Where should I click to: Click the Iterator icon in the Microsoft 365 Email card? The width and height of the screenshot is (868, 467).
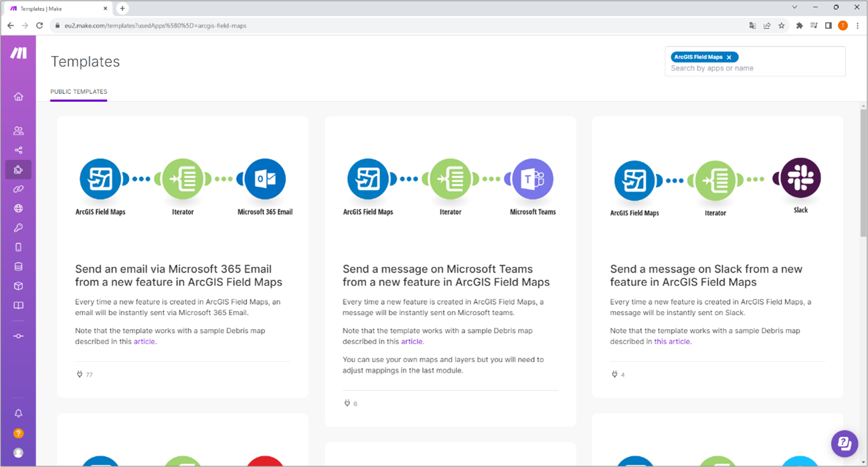(183, 179)
